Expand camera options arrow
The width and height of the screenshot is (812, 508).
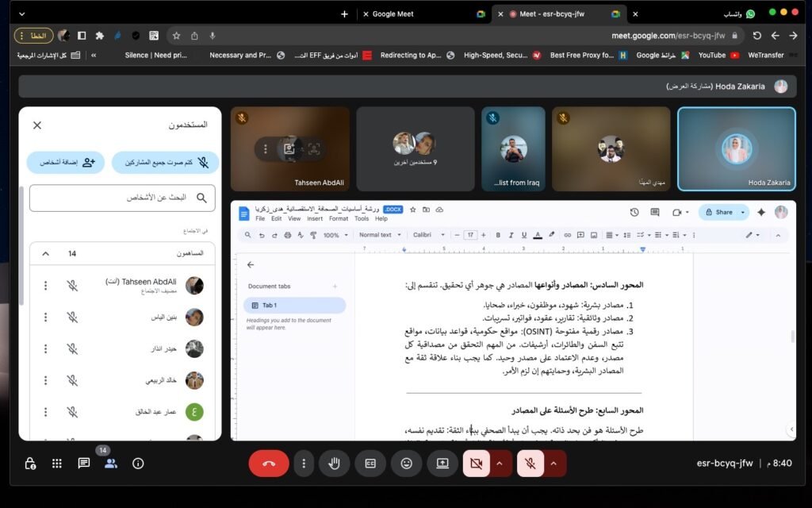coord(500,464)
